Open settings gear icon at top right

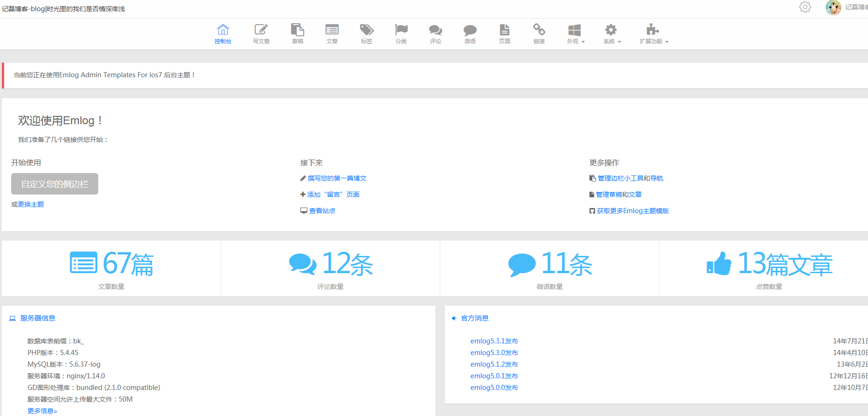pos(805,7)
